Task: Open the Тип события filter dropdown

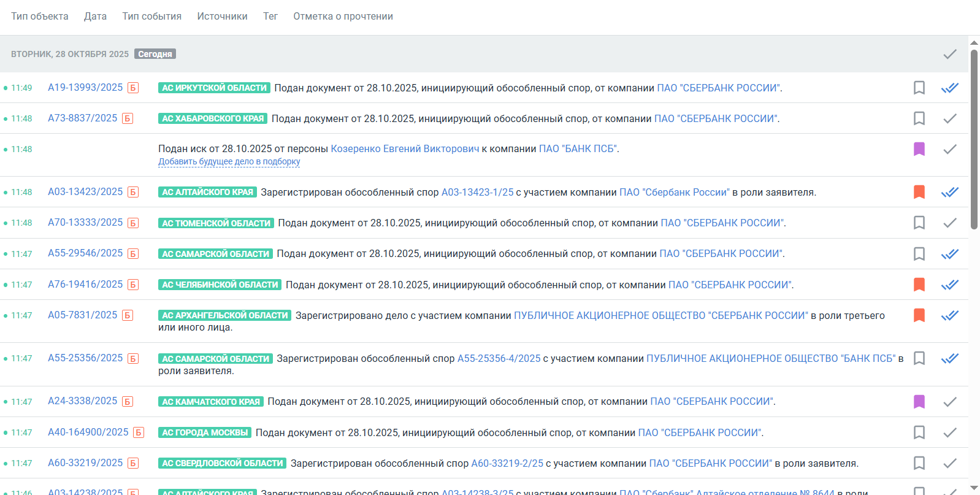Action: click(151, 17)
